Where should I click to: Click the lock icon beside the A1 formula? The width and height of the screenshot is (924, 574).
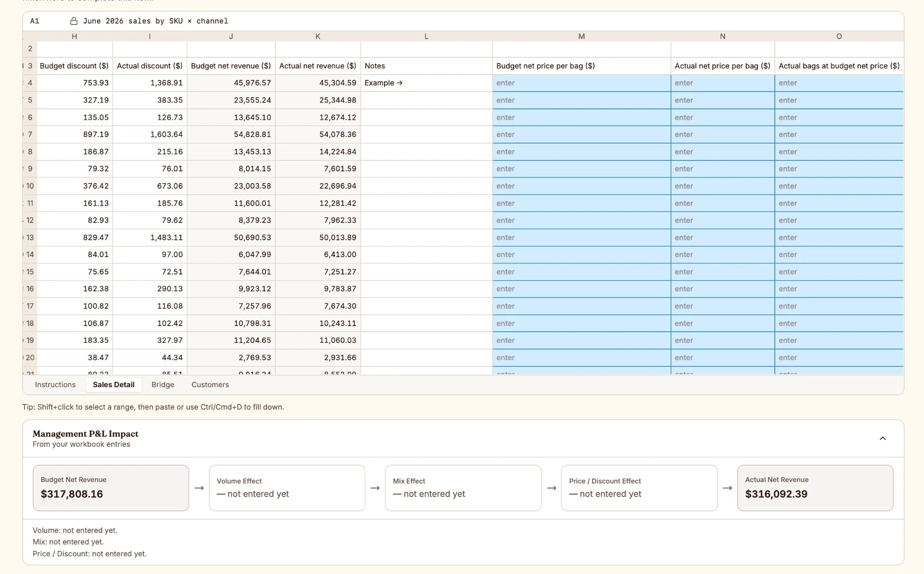tap(74, 21)
